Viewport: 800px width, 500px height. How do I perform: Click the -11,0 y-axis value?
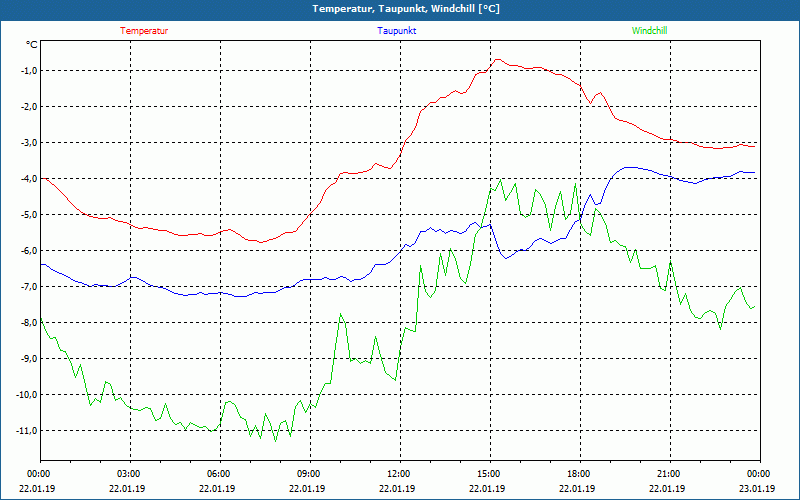click(x=27, y=431)
